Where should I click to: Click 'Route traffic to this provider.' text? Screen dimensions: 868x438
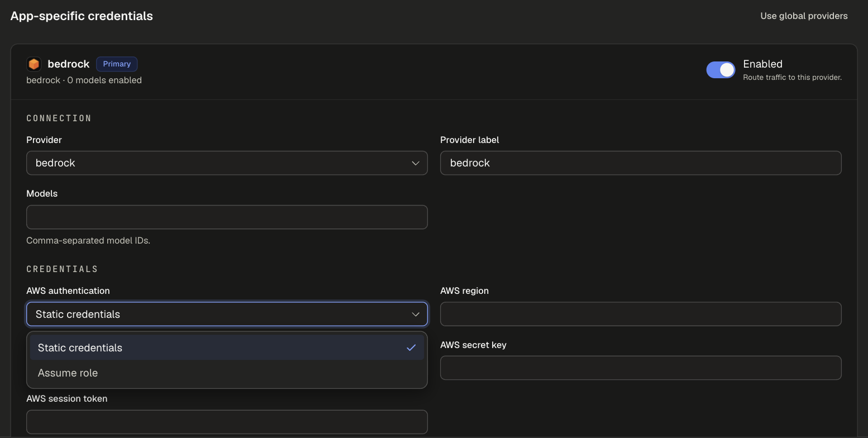pyautogui.click(x=792, y=78)
